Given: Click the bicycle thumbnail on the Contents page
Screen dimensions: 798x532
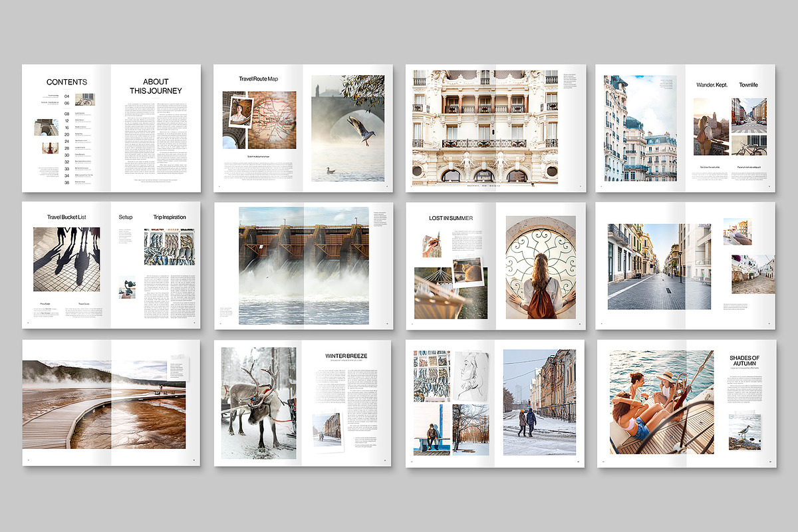Looking at the screenshot, I should tap(84, 100).
